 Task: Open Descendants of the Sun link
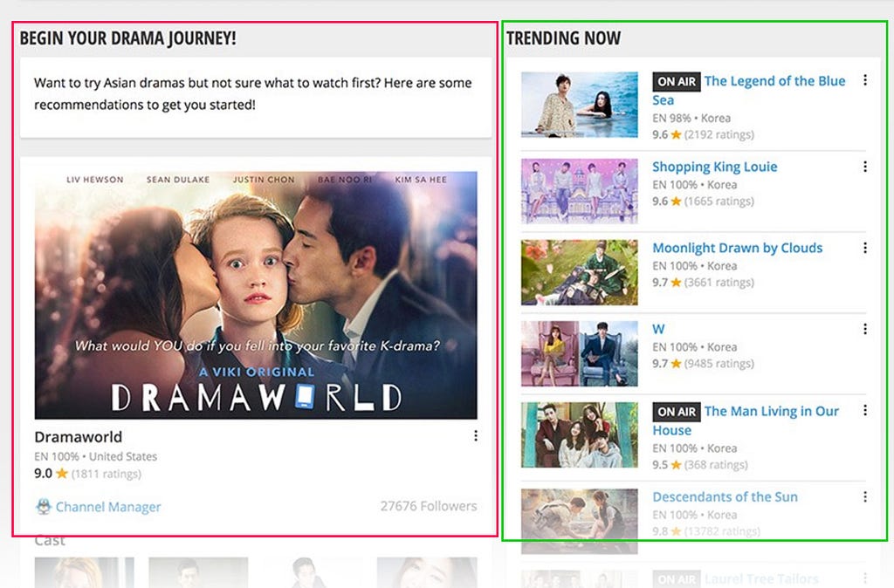pyautogui.click(x=725, y=497)
